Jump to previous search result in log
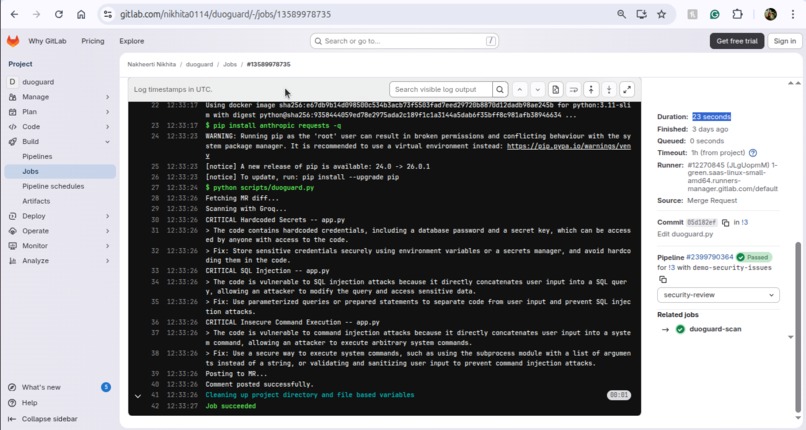The image size is (806, 430). coord(520,89)
